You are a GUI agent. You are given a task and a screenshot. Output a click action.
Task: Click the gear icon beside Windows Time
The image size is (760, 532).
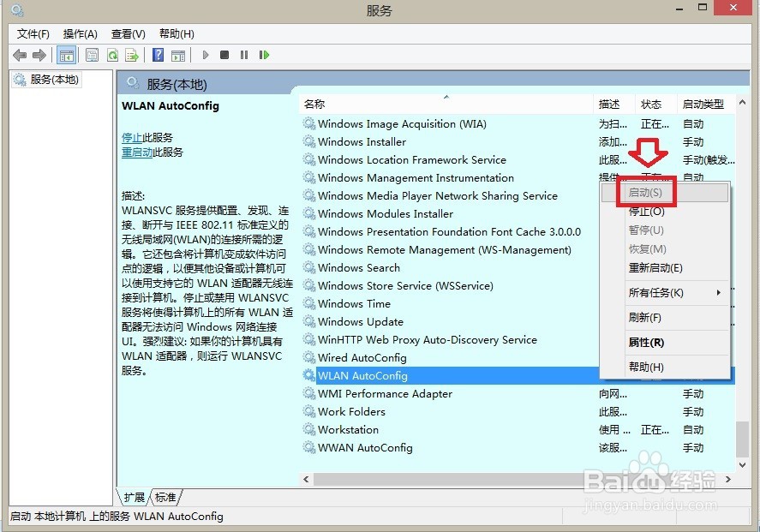309,303
